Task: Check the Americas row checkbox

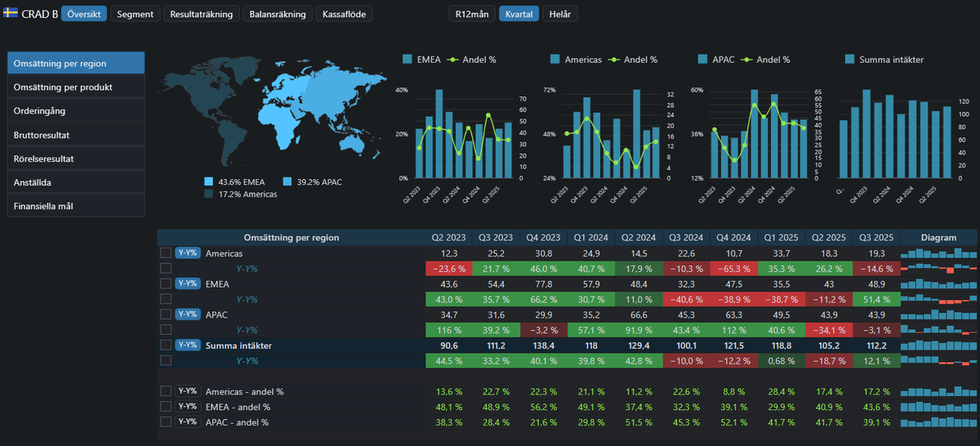Action: [166, 253]
